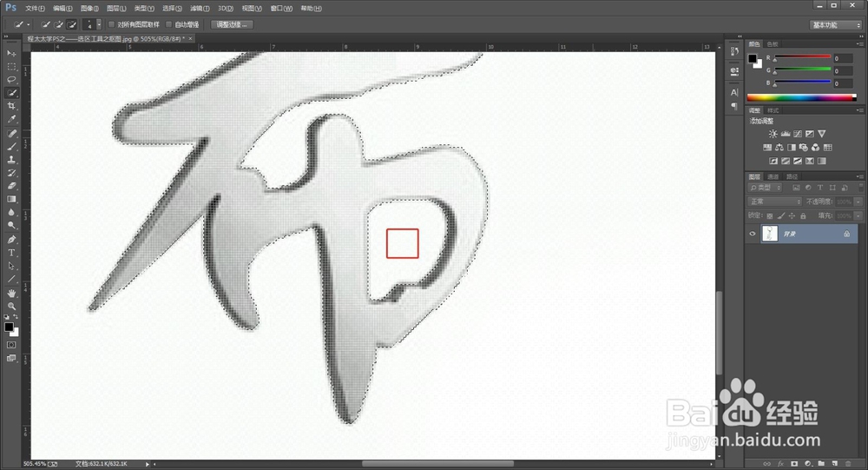Enable Auto-Enhance checkbox

coord(169,24)
